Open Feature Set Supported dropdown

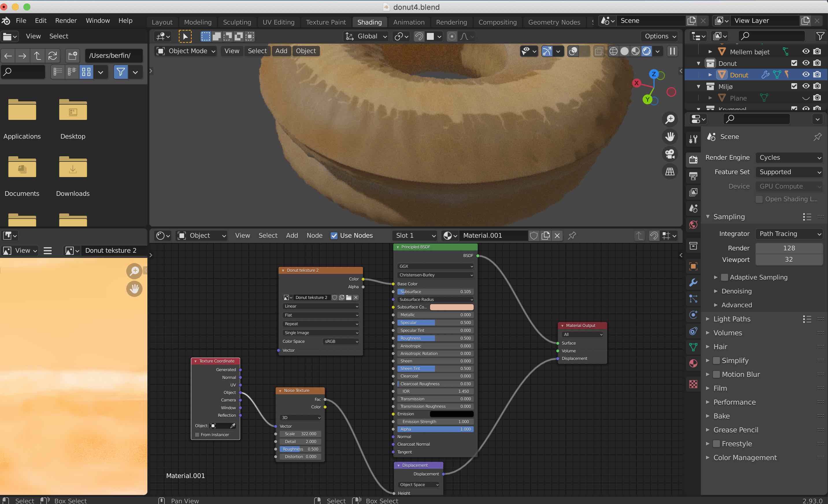789,172
